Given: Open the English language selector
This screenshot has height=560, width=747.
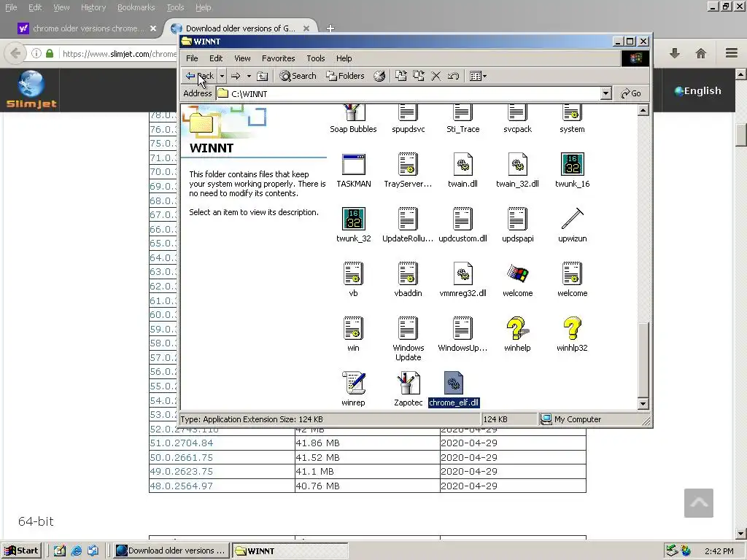Looking at the screenshot, I should click(698, 91).
